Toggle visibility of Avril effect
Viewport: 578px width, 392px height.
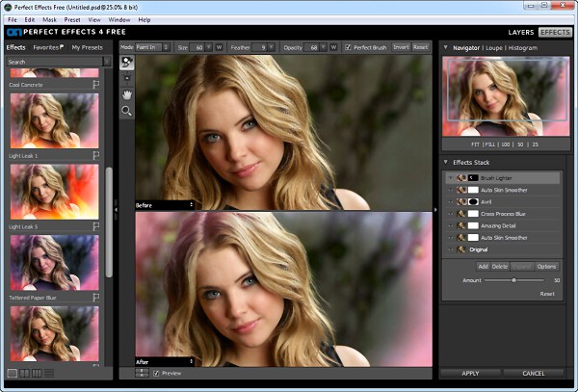click(450, 202)
